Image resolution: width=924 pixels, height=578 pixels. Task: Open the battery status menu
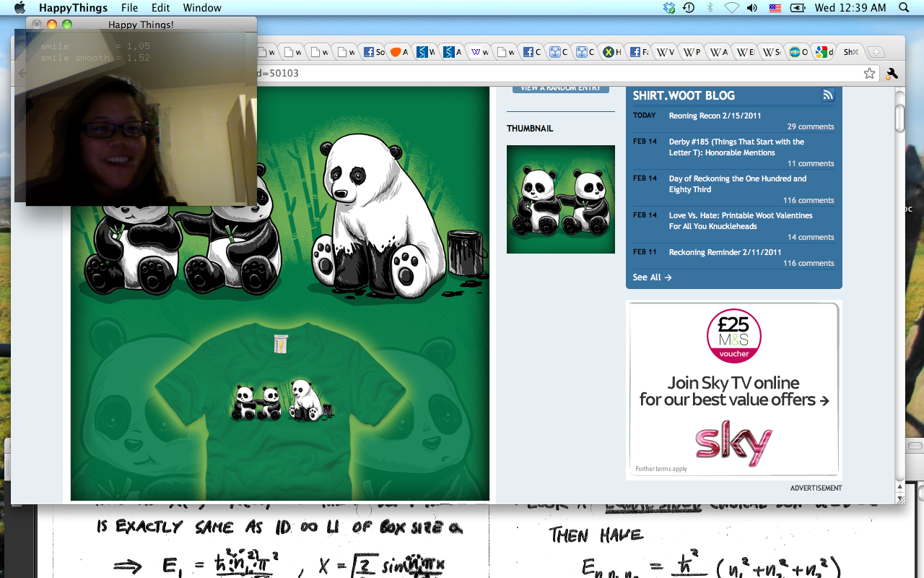tap(797, 8)
